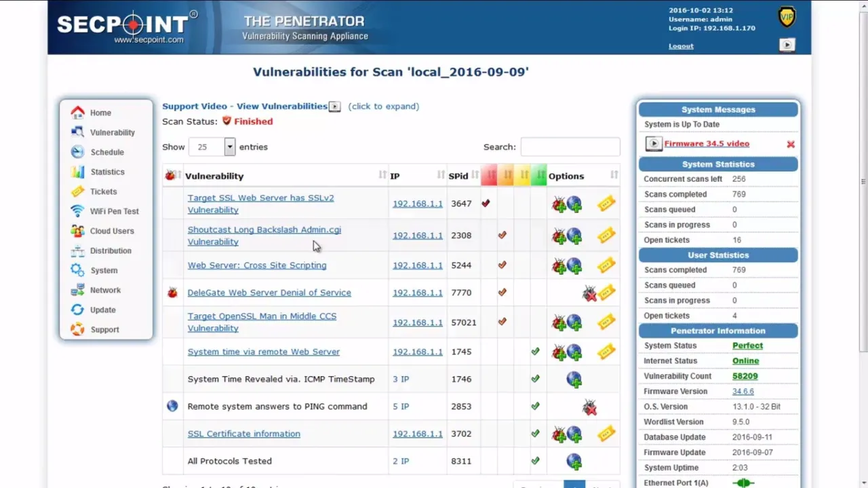
Task: Open 'Target SSL Web Server has SSLv2 Vulnerability' link
Action: click(x=260, y=204)
